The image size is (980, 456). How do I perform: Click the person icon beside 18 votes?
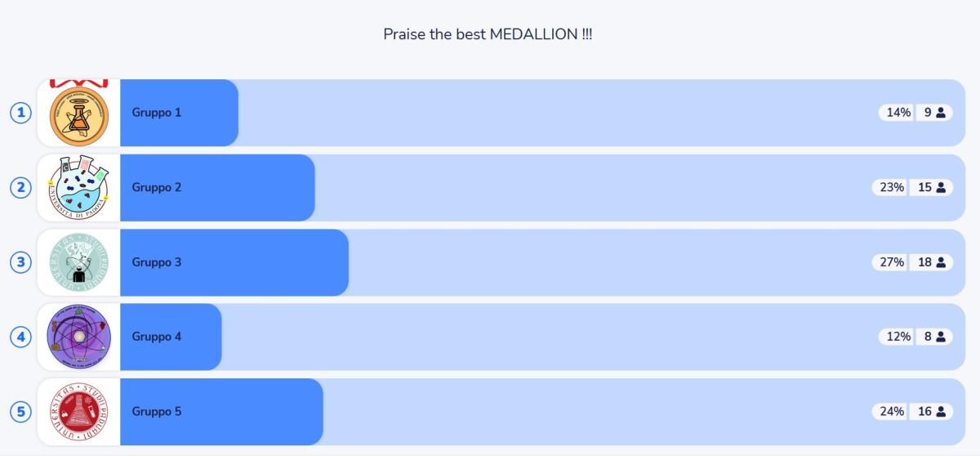pos(941,262)
